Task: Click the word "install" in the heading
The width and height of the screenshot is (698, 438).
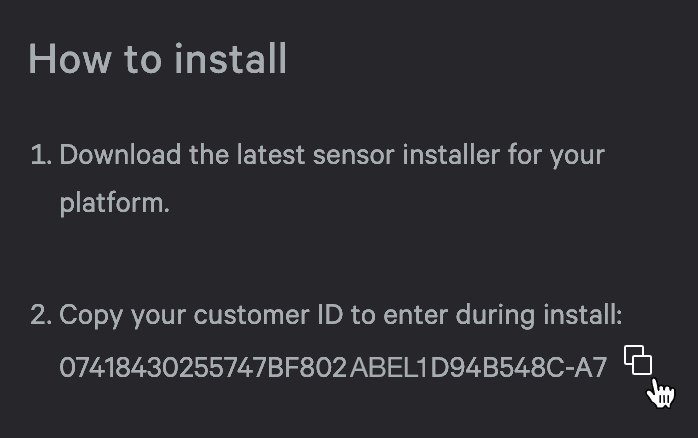Action: click(231, 59)
